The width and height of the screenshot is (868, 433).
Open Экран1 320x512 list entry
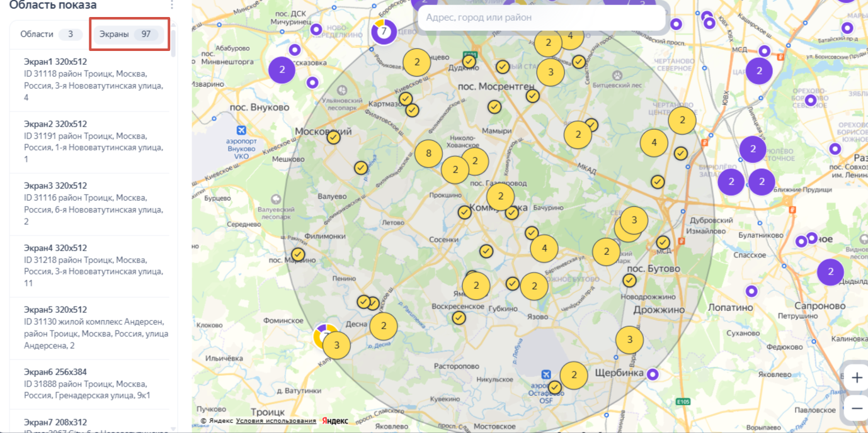pos(89,79)
